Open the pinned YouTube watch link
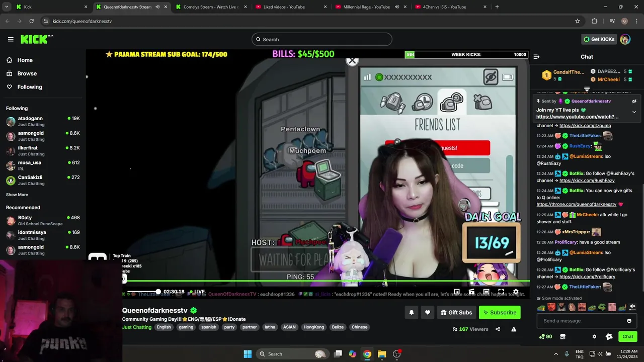Screen dimensions: 644x362 pos(577,117)
